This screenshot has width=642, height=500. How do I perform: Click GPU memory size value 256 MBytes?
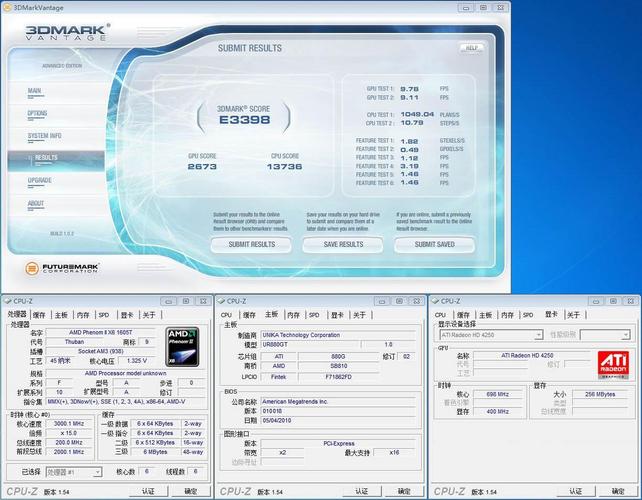pos(600,394)
